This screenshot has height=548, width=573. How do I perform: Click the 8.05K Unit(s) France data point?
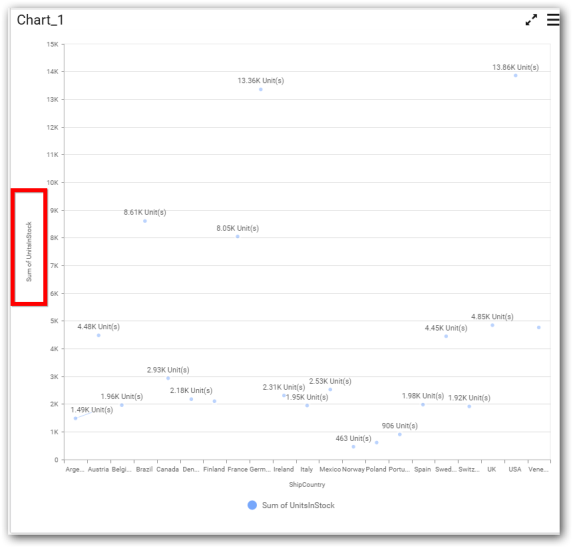point(238,237)
